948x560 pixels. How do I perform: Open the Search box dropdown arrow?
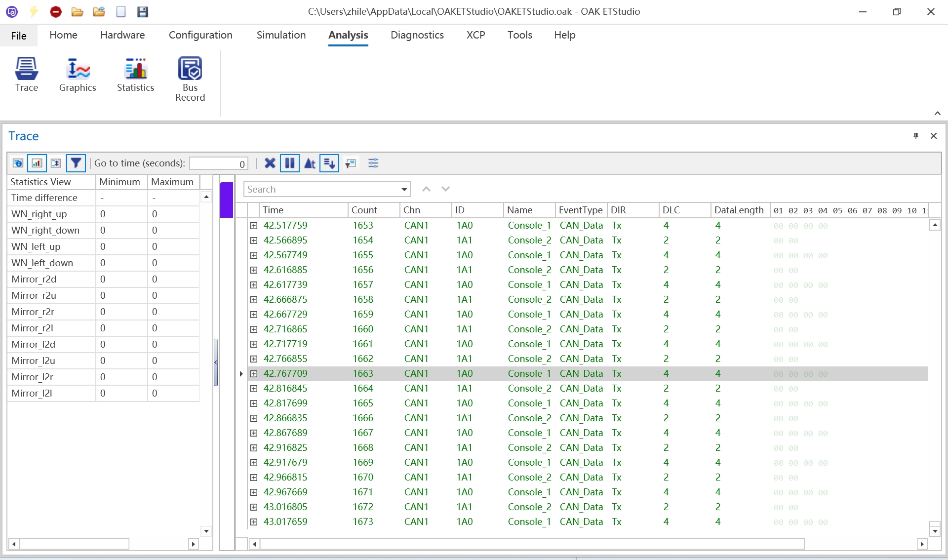coord(404,189)
